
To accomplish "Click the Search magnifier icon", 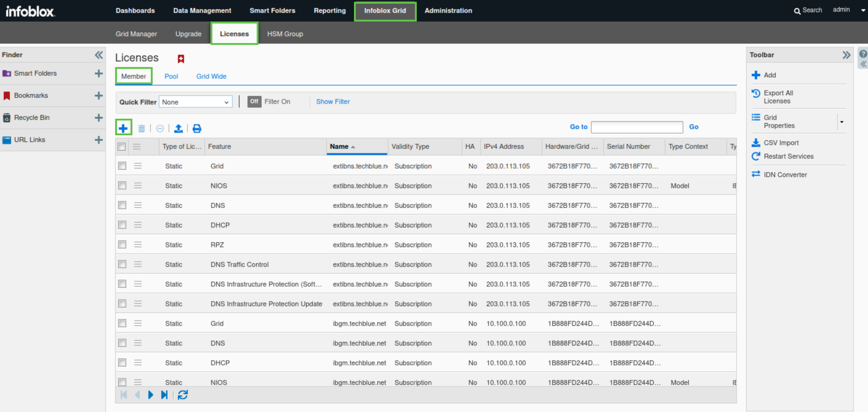I will coord(797,11).
